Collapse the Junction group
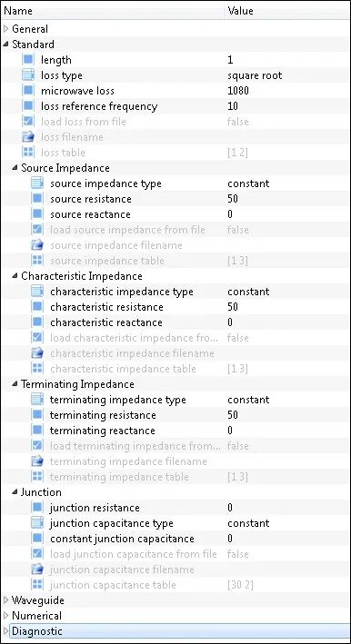Viewport: 351px width, 644px height. [x=15, y=491]
